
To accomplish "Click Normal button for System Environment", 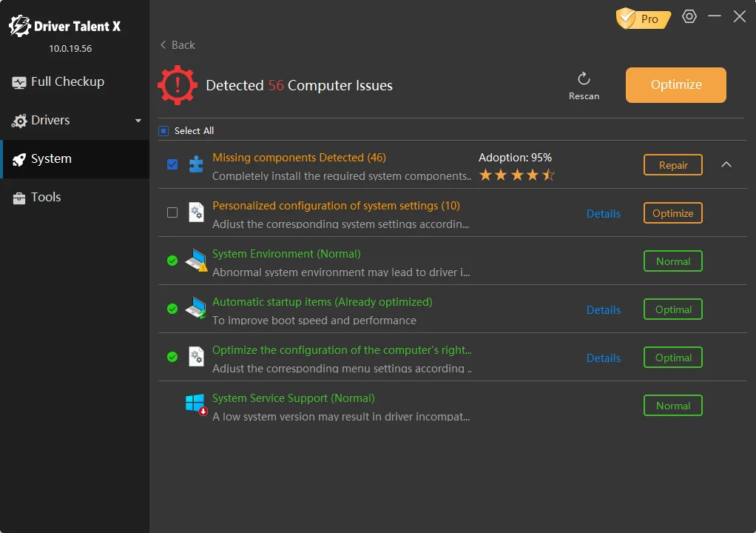I will [672, 261].
